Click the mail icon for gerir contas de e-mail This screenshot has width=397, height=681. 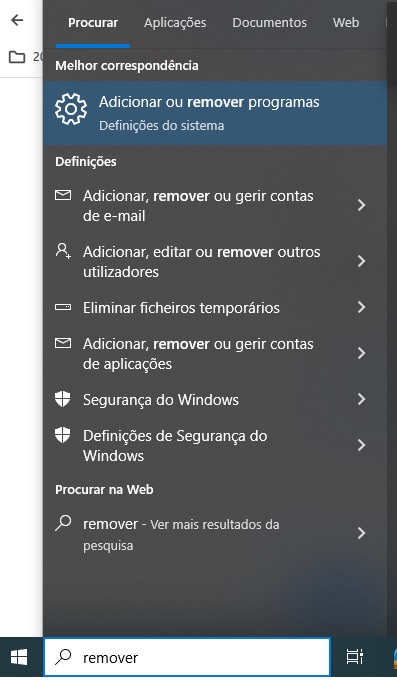tap(63, 195)
